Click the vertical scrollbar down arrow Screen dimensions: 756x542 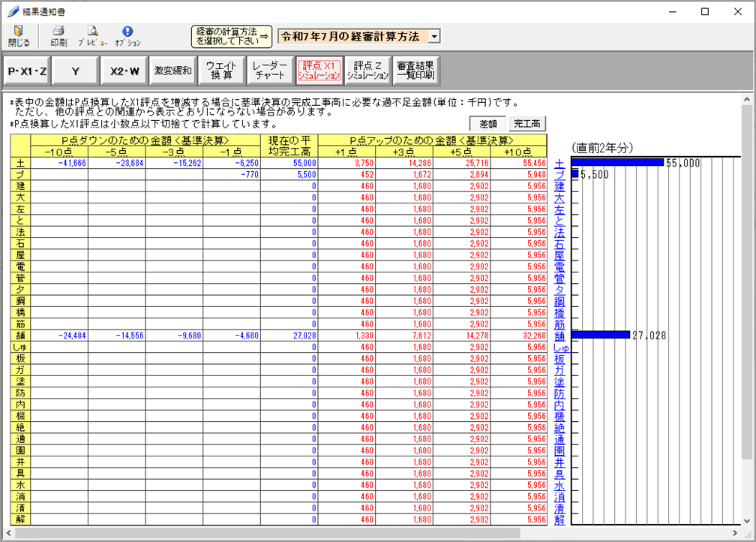click(747, 521)
